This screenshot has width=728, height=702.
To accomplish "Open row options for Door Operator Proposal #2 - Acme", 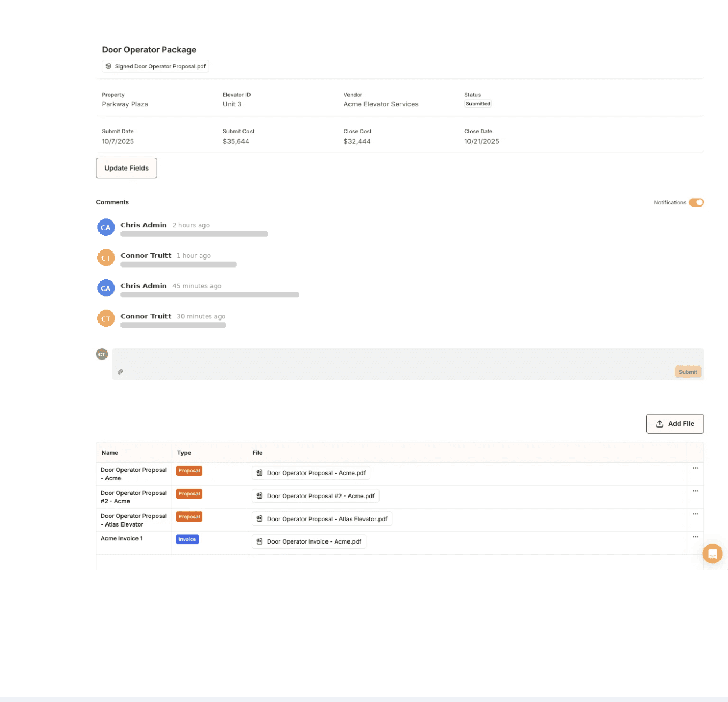I will point(695,491).
